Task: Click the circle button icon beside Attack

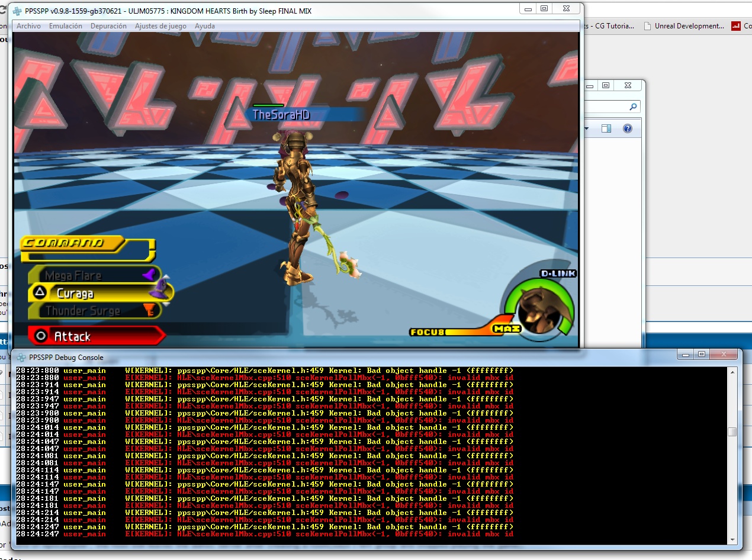Action: click(x=40, y=336)
